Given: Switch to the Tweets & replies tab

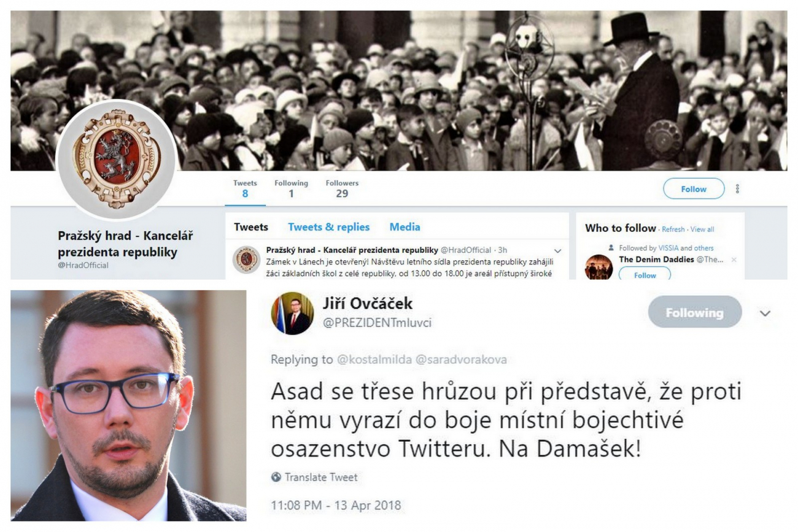Looking at the screenshot, I should 328,227.
